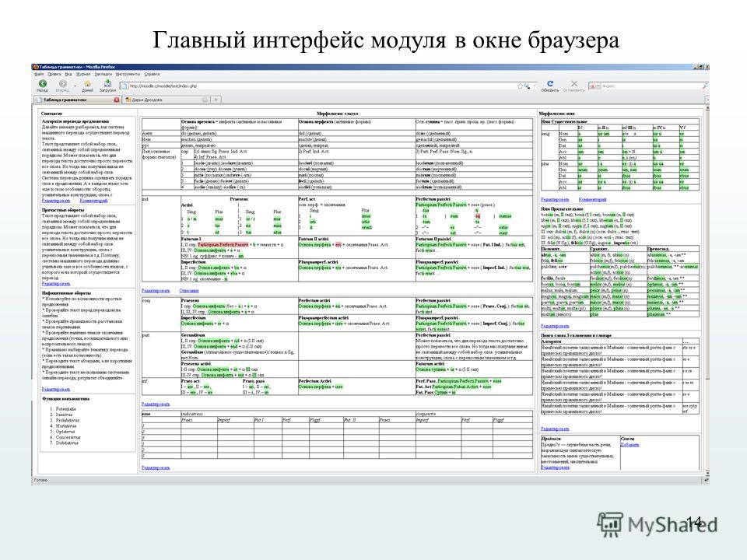Click the scrollbar down arrow at bottom
Screen dimensions: 747x560
coord(707,472)
